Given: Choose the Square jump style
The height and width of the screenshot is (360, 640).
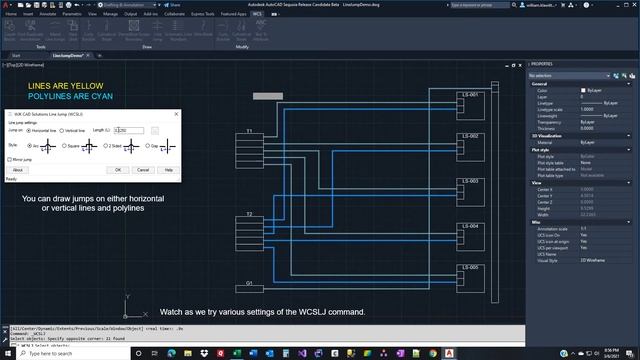Looking at the screenshot, I should [x=64, y=146].
